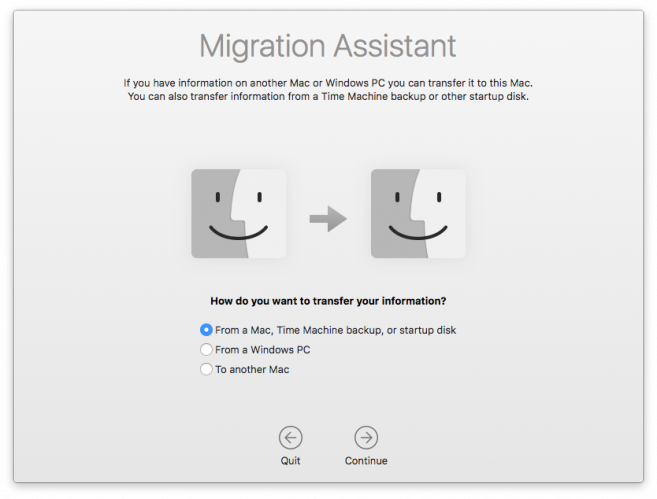Click the source Finder face icon
The height and width of the screenshot is (499, 657).
238,213
